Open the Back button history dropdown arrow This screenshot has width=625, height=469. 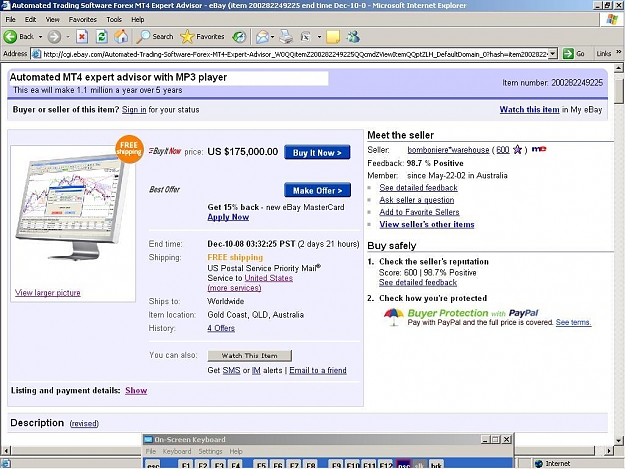[40, 37]
